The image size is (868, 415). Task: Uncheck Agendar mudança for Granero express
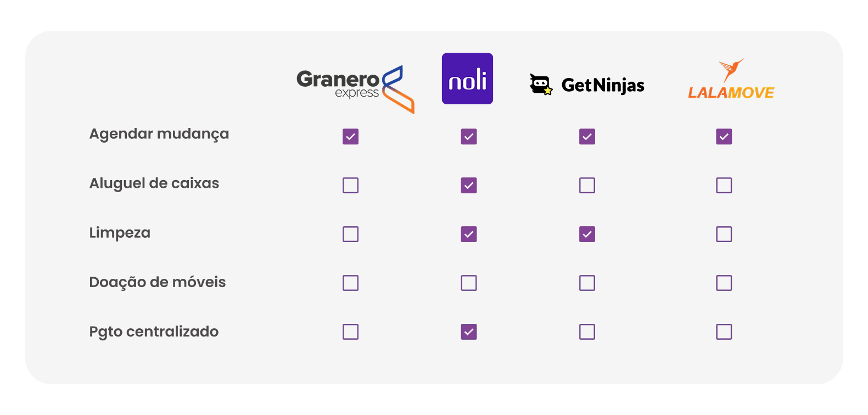[x=350, y=137]
